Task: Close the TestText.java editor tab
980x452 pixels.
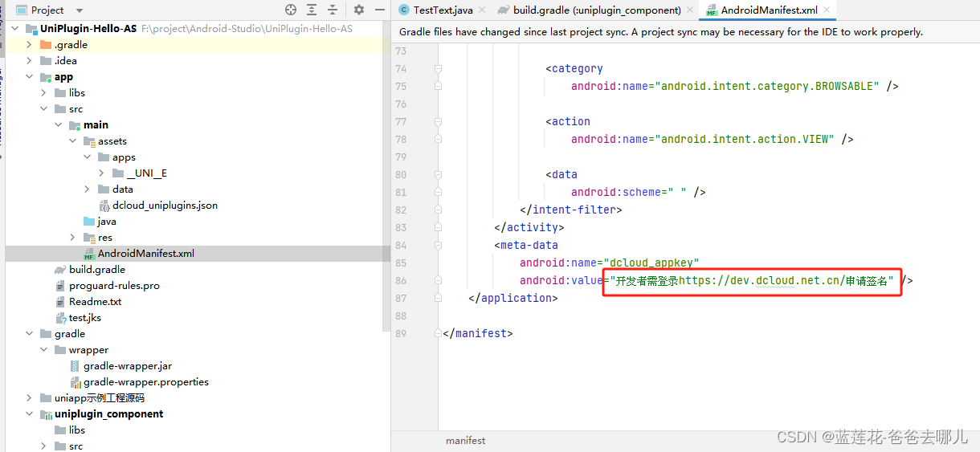Action: point(481,10)
